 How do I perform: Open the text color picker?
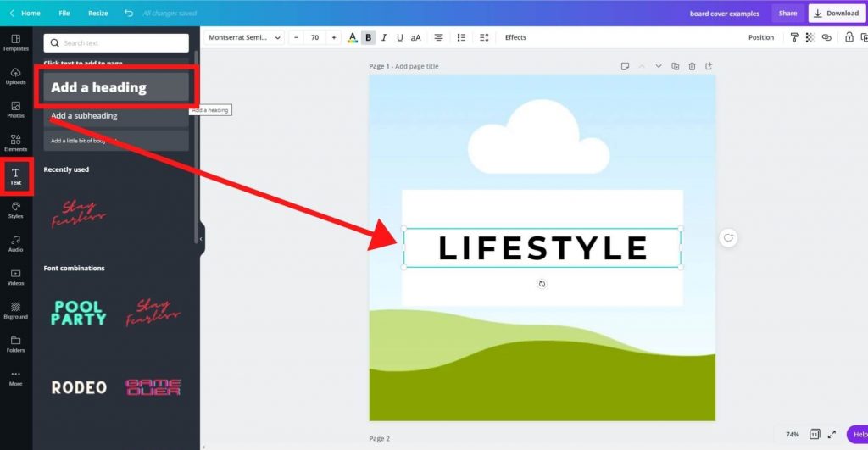tap(353, 37)
